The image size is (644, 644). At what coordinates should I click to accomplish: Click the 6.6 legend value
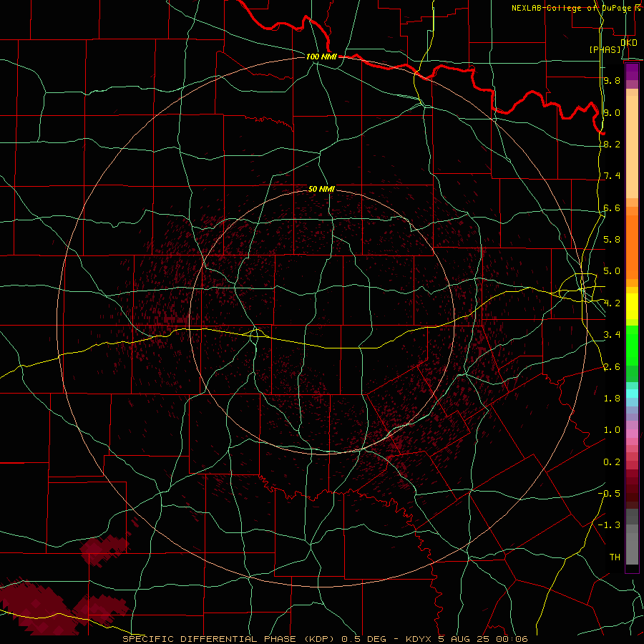612,208
